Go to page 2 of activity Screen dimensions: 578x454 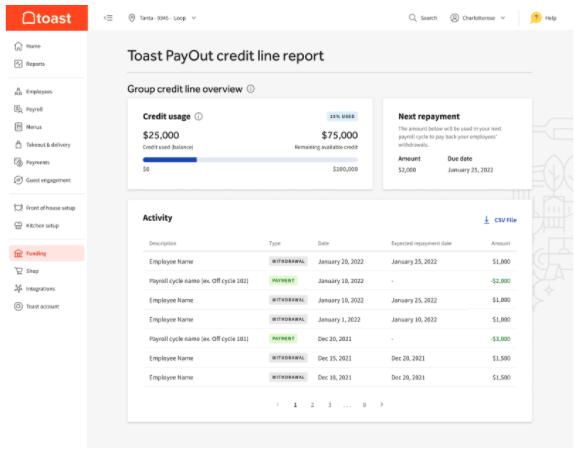(312, 405)
